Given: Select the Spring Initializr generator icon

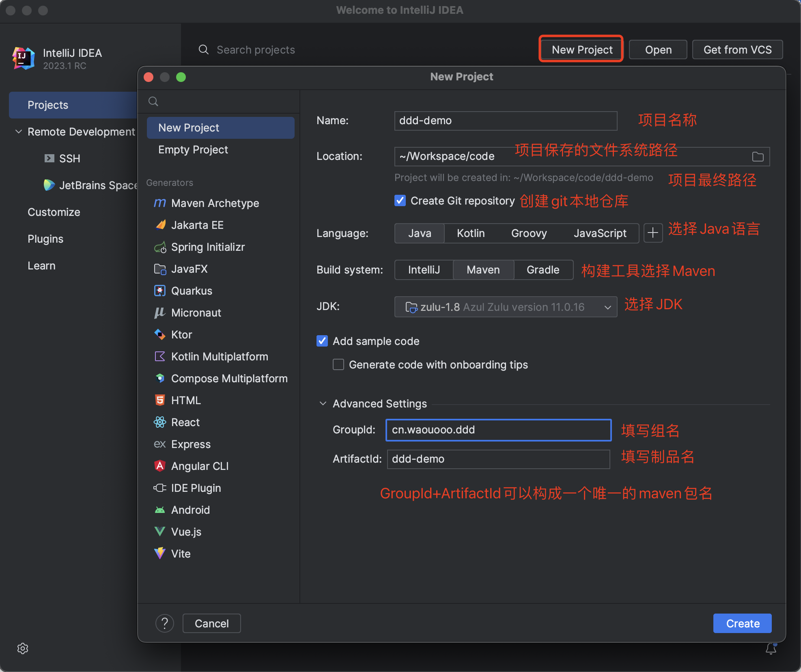Looking at the screenshot, I should pyautogui.click(x=160, y=247).
